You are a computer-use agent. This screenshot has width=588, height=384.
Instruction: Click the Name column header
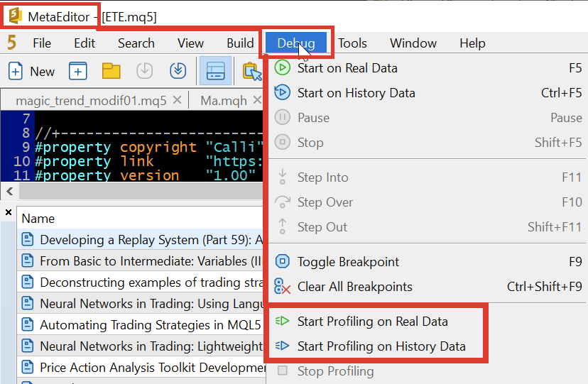pyautogui.click(x=38, y=219)
